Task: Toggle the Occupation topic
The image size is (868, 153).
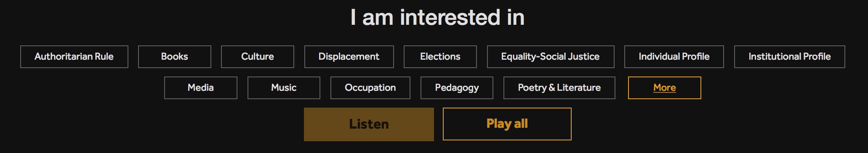Action: [x=370, y=88]
